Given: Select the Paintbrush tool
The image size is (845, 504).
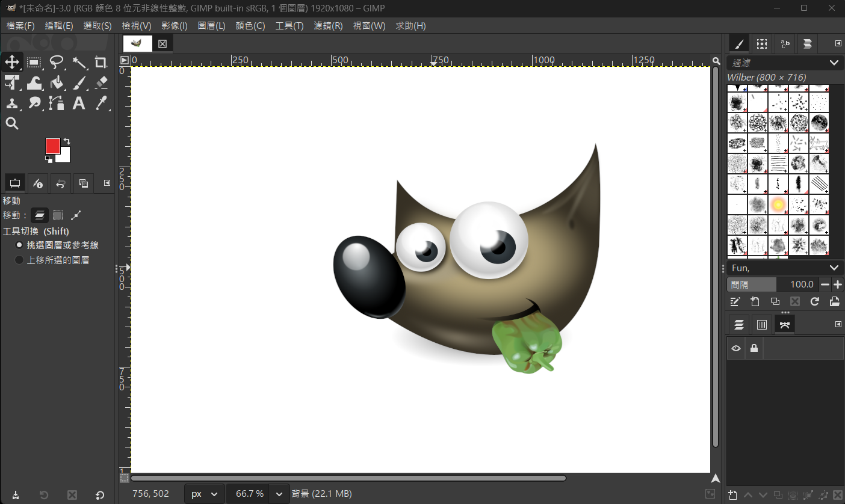Looking at the screenshot, I should [x=79, y=82].
